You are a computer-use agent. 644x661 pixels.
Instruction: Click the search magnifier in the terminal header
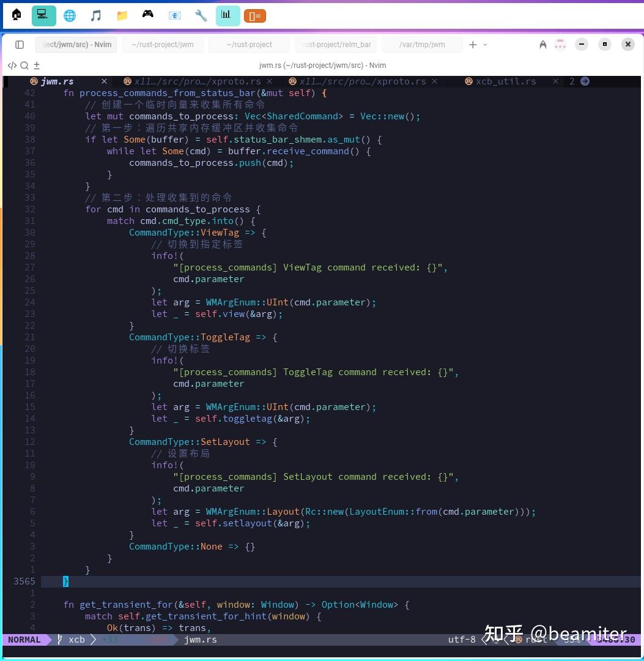click(x=24, y=65)
